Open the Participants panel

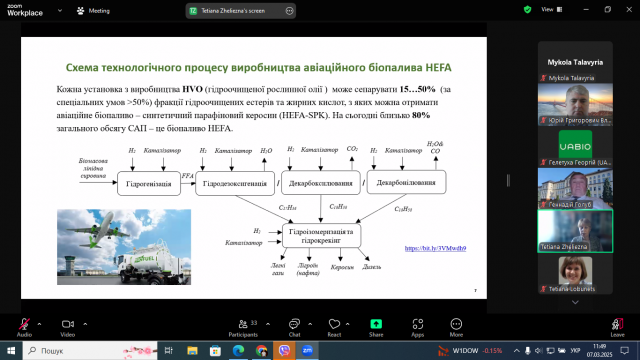point(243,327)
